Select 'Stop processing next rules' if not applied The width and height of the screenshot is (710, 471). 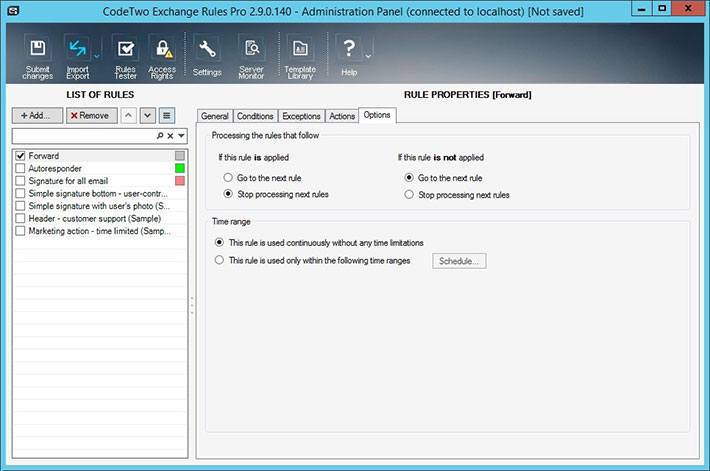tap(409, 194)
